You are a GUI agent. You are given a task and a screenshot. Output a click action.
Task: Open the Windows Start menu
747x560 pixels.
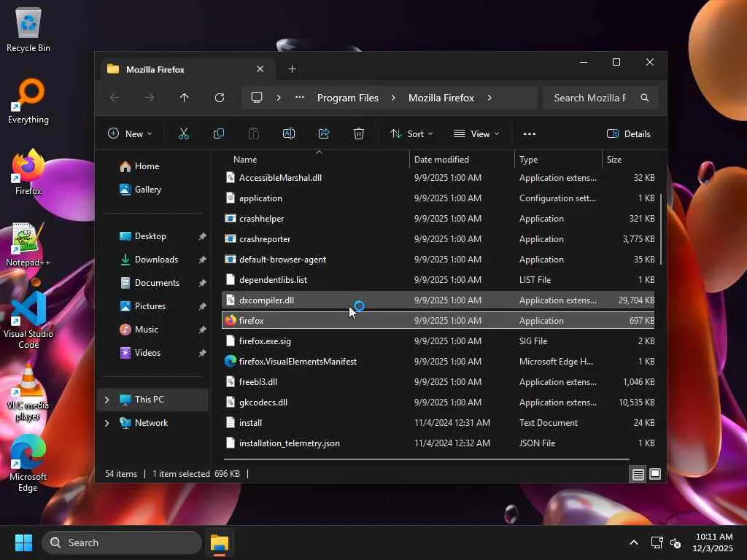23,542
